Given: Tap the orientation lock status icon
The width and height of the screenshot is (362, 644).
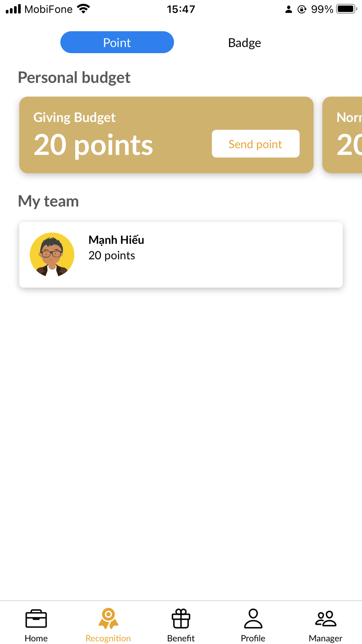Looking at the screenshot, I should 302,9.
